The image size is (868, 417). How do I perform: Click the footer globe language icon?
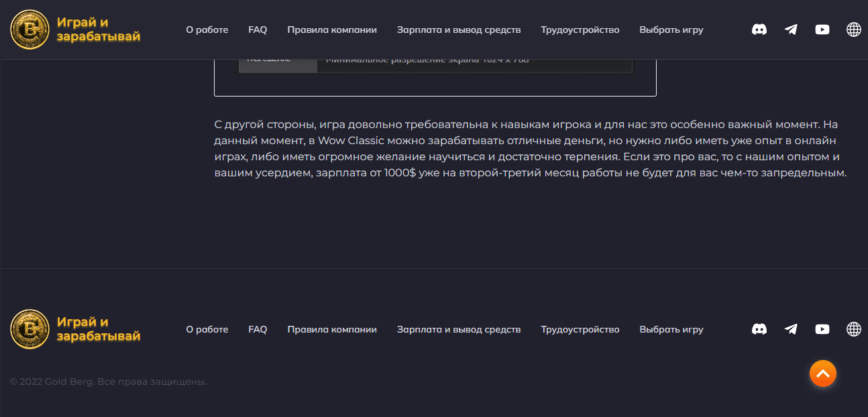click(x=853, y=329)
